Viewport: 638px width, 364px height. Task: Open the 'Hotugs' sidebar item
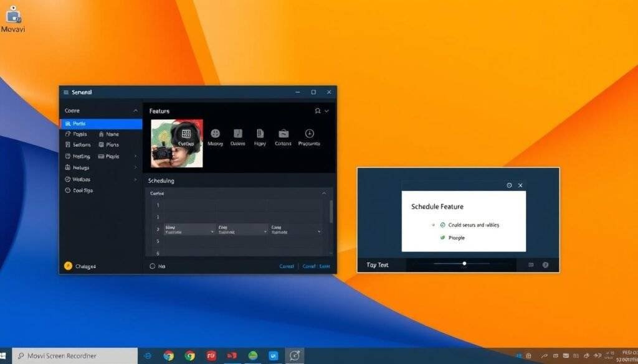pos(77,167)
